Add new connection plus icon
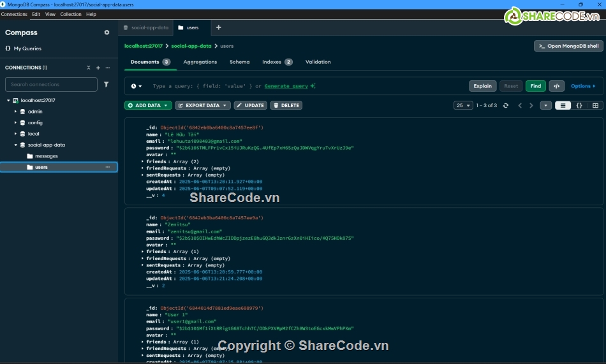 pyautogui.click(x=98, y=68)
